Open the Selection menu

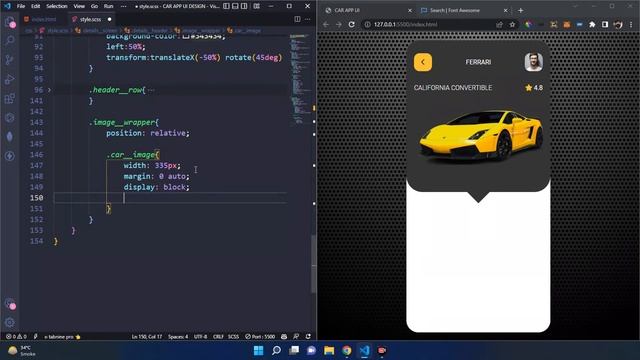pyautogui.click(x=57, y=6)
